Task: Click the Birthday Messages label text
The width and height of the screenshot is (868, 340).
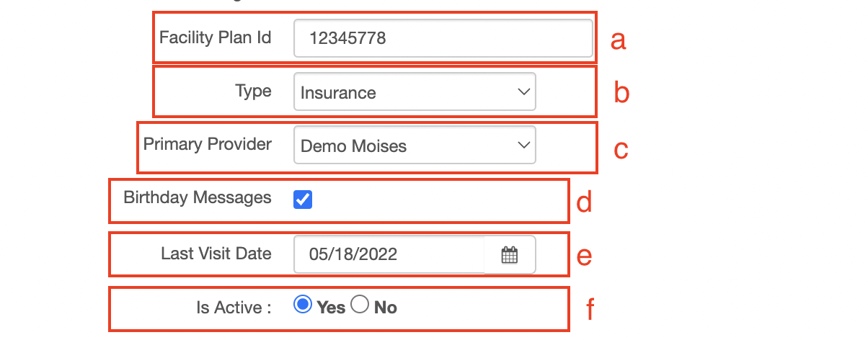Action: click(x=198, y=197)
